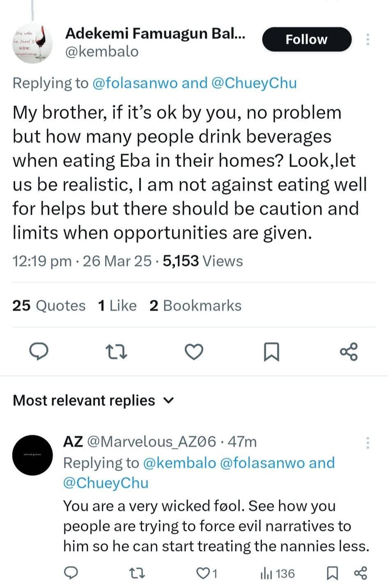Like the main tweet with heart icon
388x588 pixels.
point(194,352)
